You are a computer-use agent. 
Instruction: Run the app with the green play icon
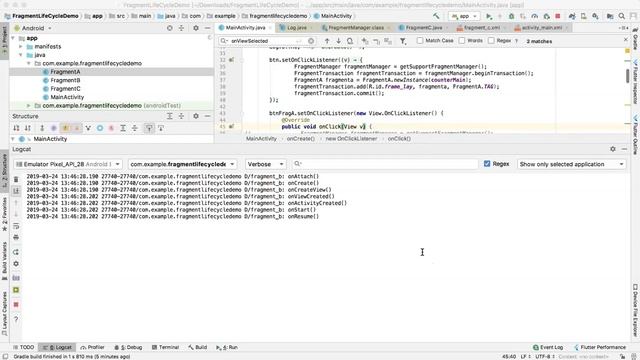click(489, 16)
